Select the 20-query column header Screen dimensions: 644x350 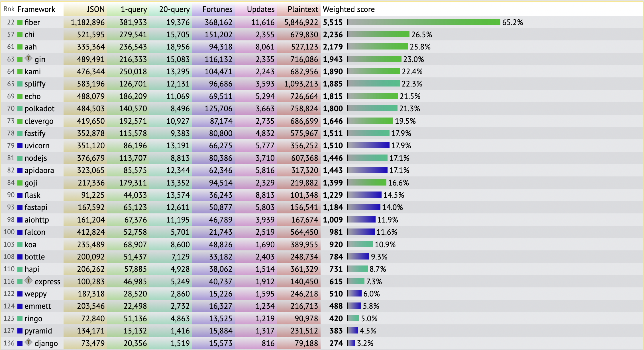pos(174,9)
